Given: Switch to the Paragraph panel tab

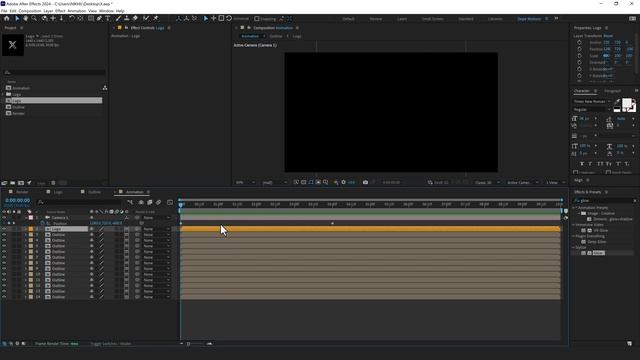Looking at the screenshot, I should pos(612,91).
